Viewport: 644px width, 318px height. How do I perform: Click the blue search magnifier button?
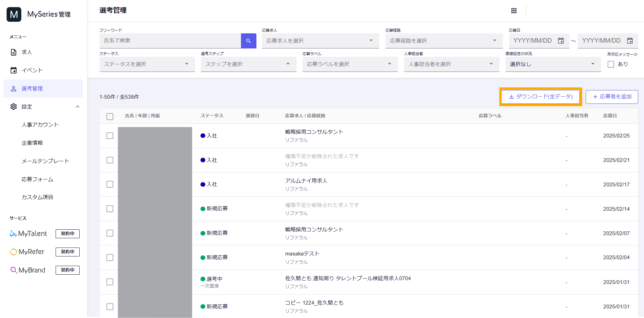pos(249,41)
